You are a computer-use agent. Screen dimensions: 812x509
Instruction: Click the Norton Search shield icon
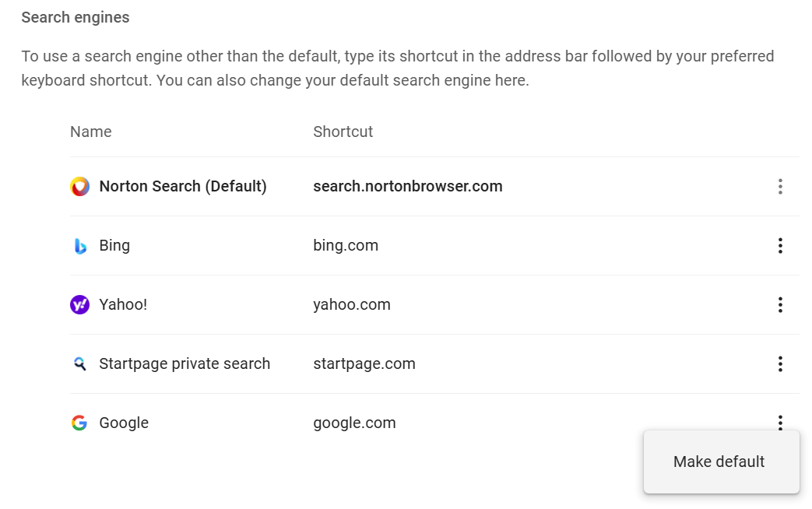[79, 187]
